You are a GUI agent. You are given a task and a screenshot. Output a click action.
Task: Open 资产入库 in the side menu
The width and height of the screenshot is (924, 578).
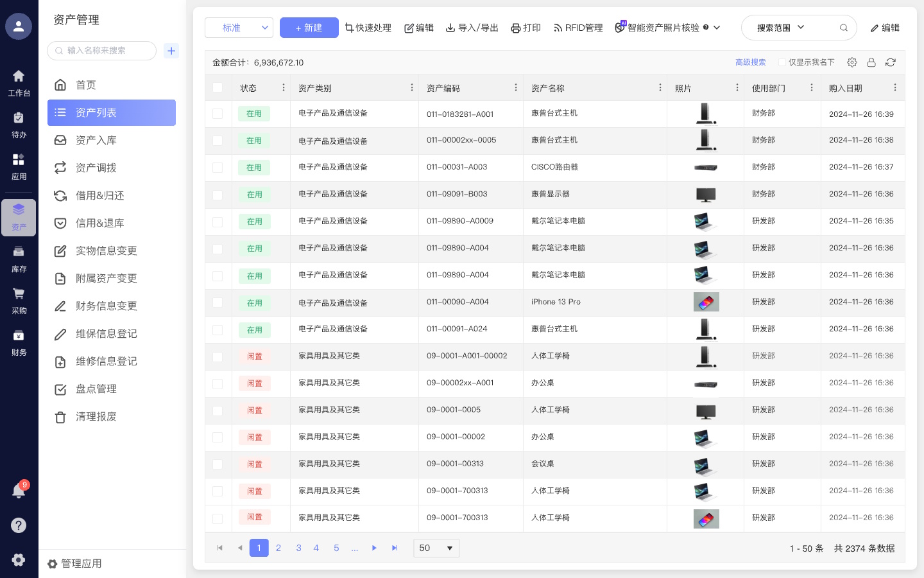pos(96,140)
